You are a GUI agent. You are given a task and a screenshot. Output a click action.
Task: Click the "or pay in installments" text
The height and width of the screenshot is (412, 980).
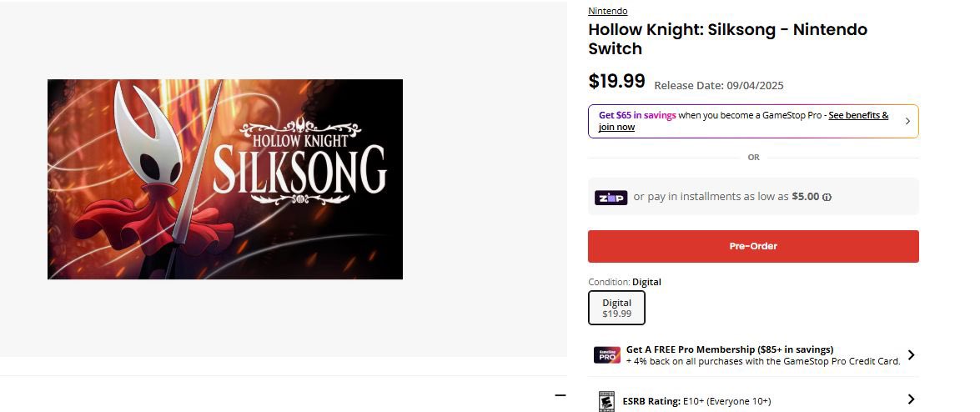pyautogui.click(x=711, y=197)
